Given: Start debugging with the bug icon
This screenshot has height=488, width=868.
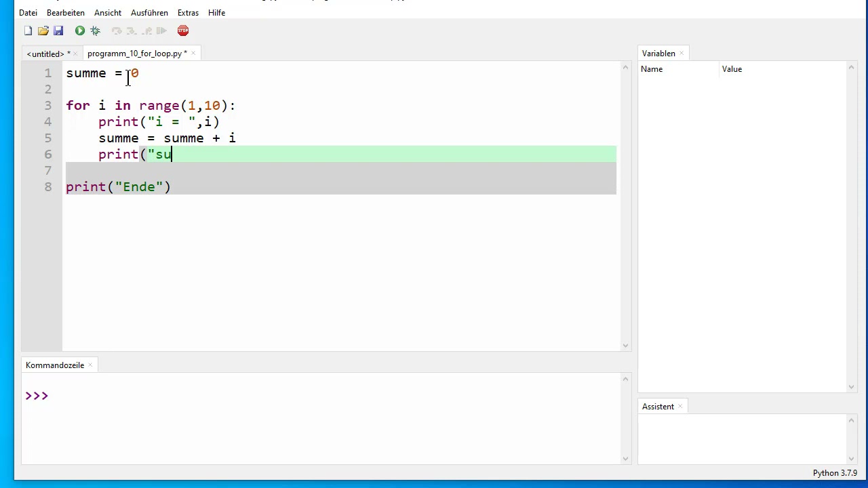Looking at the screenshot, I should 95,30.
